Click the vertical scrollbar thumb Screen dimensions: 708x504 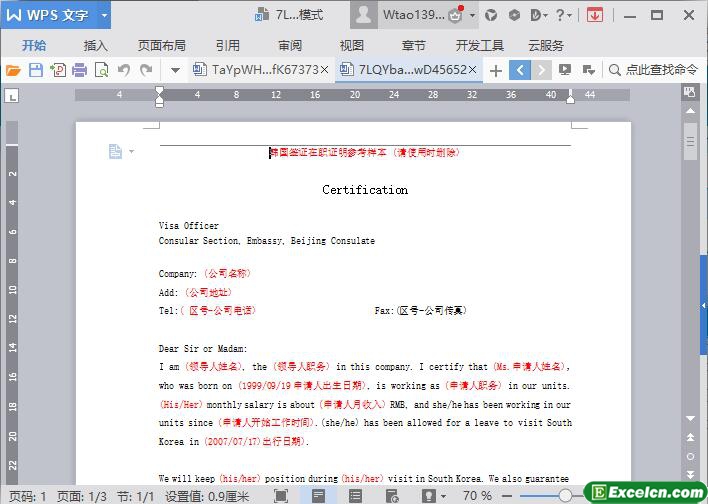tap(690, 142)
